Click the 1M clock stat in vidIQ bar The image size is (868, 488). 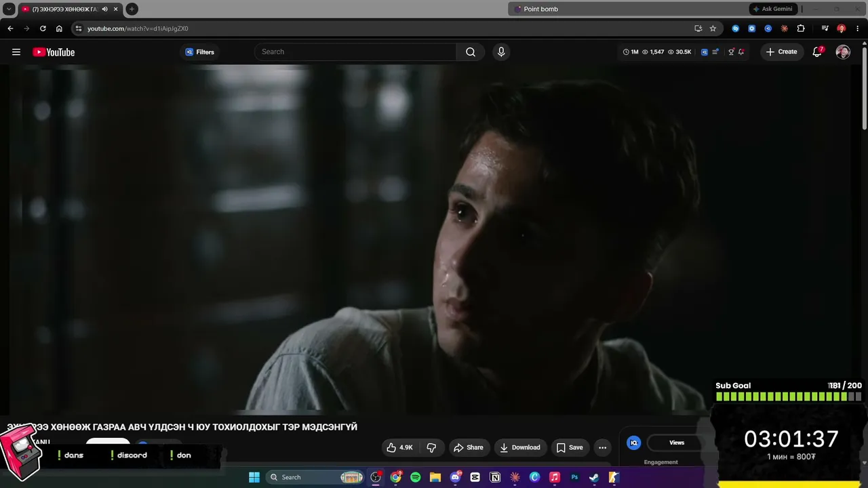631,52
